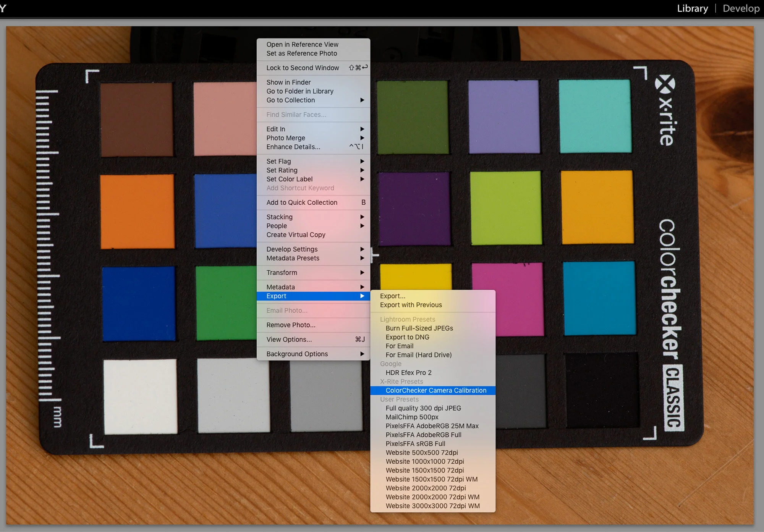Choose Export... in the submenu

pyautogui.click(x=433, y=296)
